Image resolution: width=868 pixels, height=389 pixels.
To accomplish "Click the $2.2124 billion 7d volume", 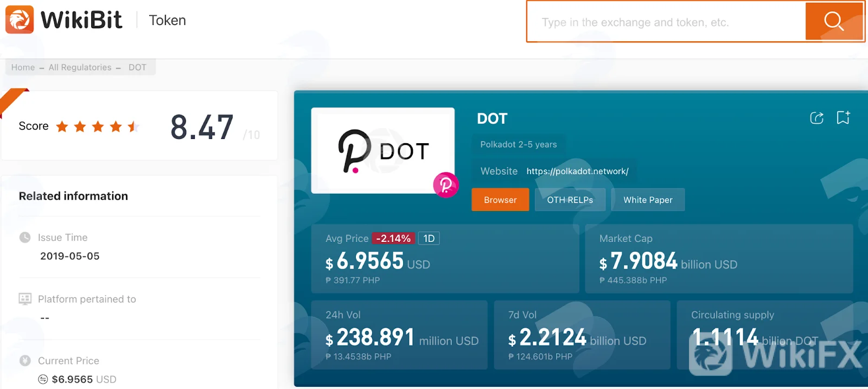I will pyautogui.click(x=577, y=338).
